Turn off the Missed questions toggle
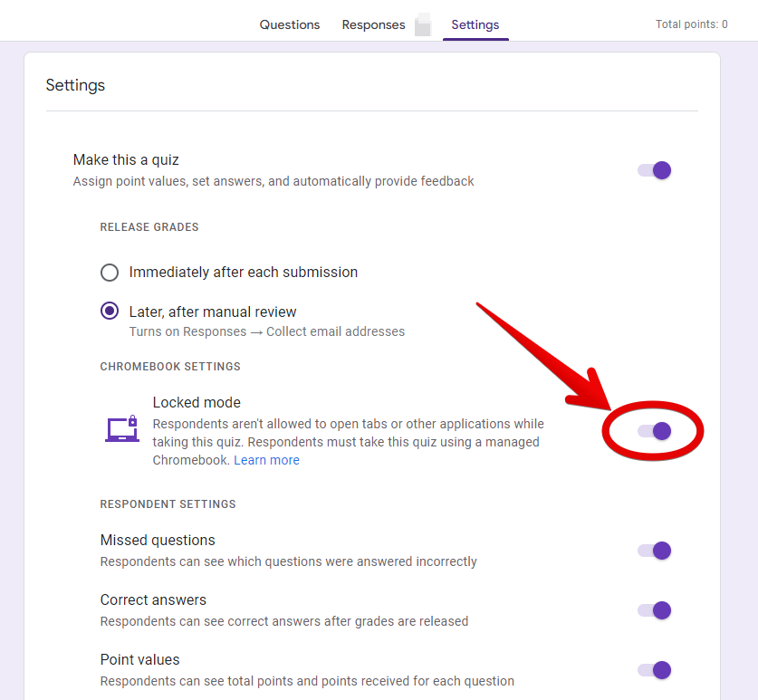 (655, 551)
